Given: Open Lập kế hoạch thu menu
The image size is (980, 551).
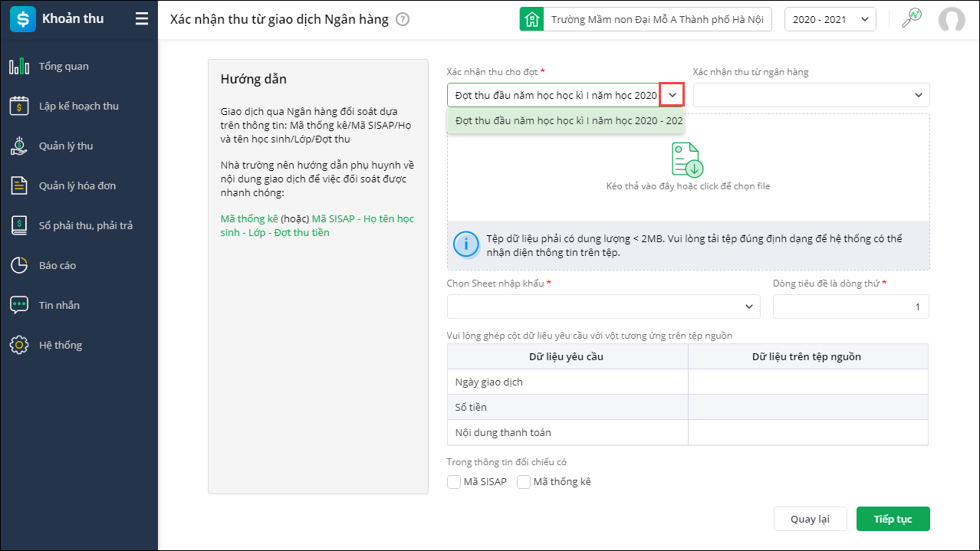Looking at the screenshot, I should coord(78,107).
